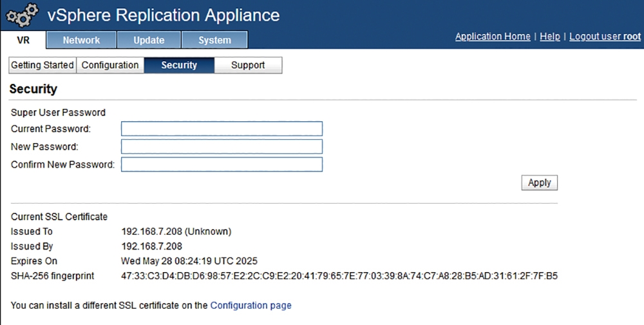Focus the New Password field
Viewport: 644px width, 325px height.
pos(222,146)
